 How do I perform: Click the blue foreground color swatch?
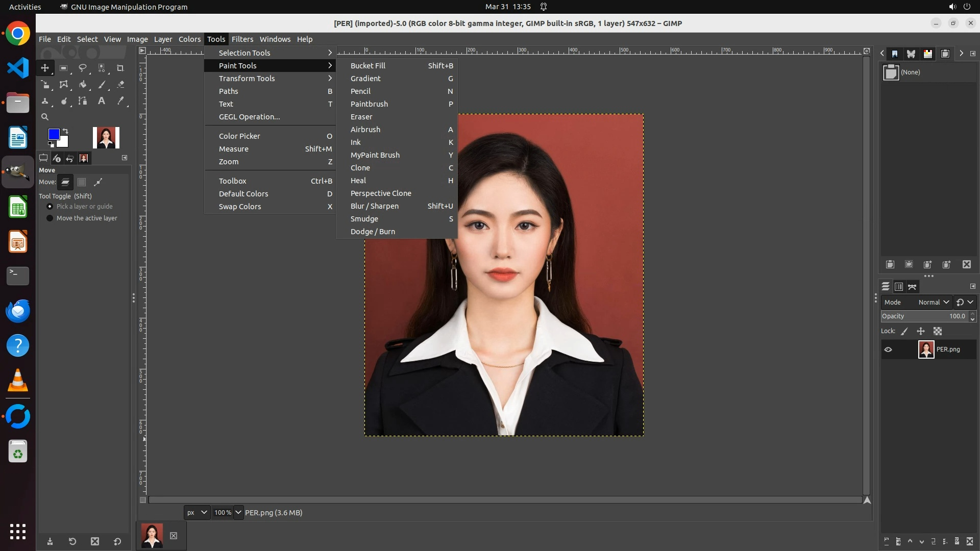(53, 134)
